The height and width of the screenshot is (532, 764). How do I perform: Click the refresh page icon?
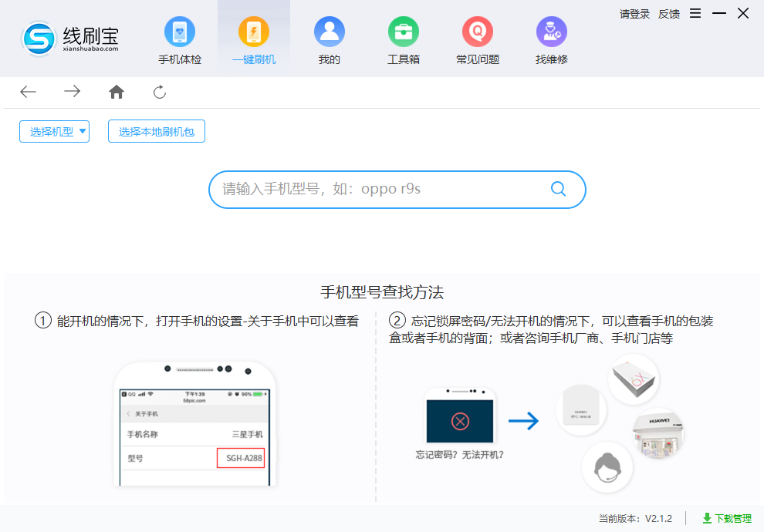pyautogui.click(x=159, y=91)
